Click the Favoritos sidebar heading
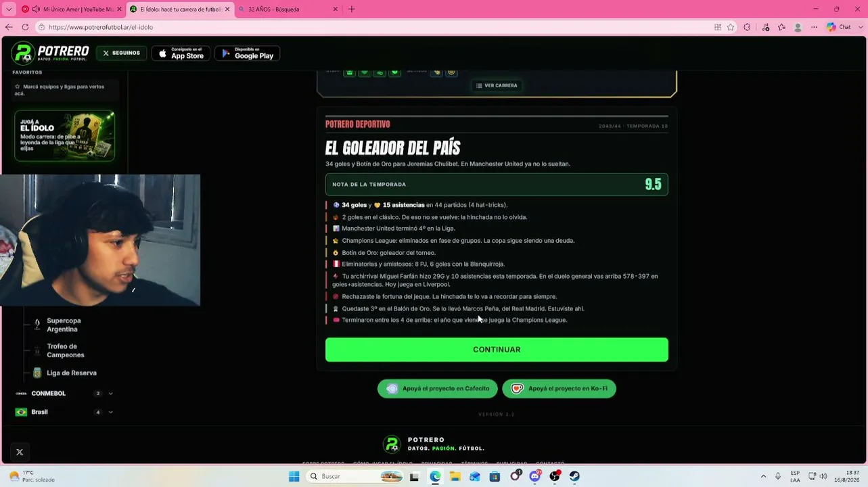Image resolution: width=868 pixels, height=487 pixels. [27, 72]
